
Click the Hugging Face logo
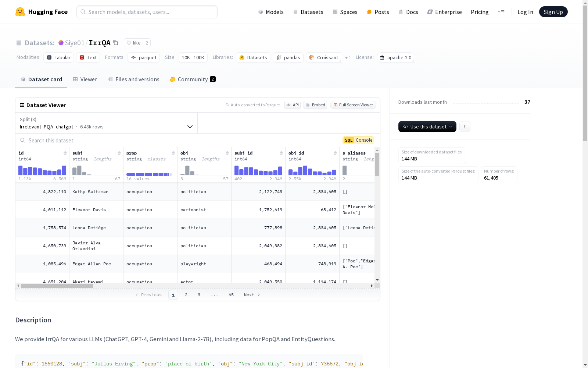pos(42,12)
